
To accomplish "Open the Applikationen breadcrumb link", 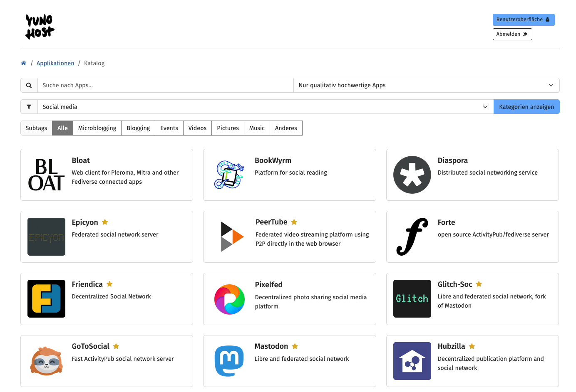I will coord(55,63).
